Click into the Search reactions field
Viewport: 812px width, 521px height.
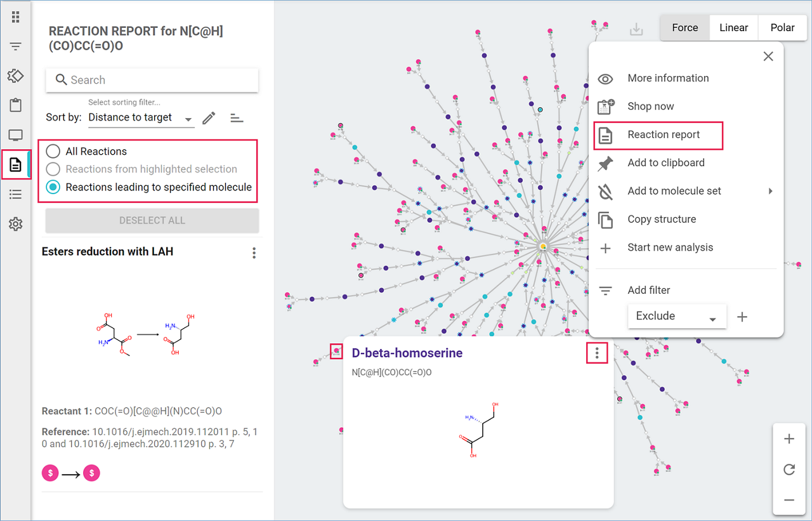(x=152, y=80)
